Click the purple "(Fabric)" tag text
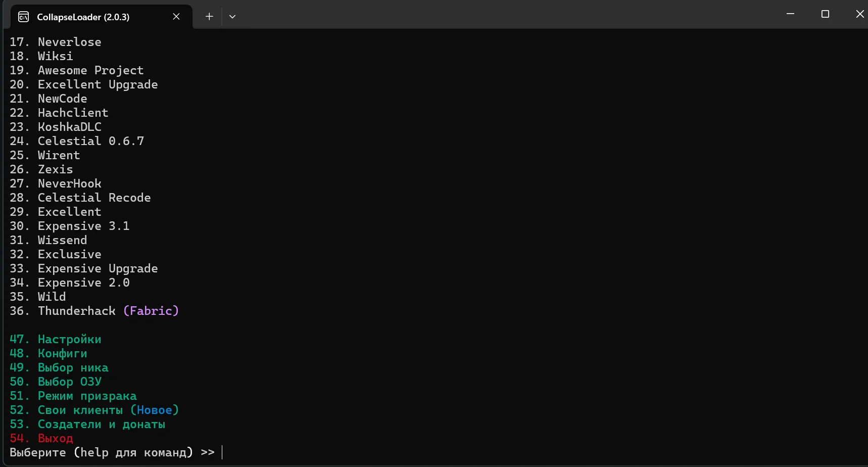 tap(151, 311)
